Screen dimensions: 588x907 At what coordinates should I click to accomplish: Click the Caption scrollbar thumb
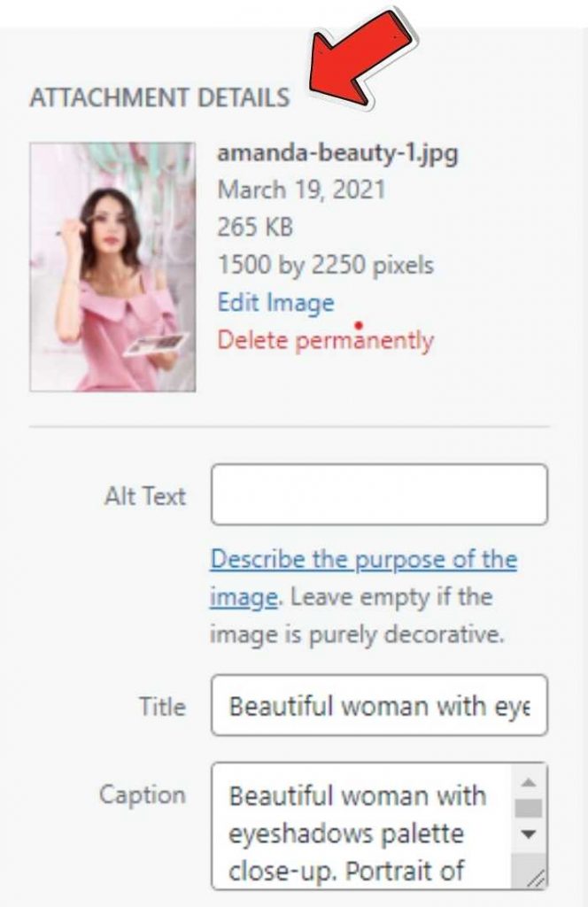click(x=529, y=809)
